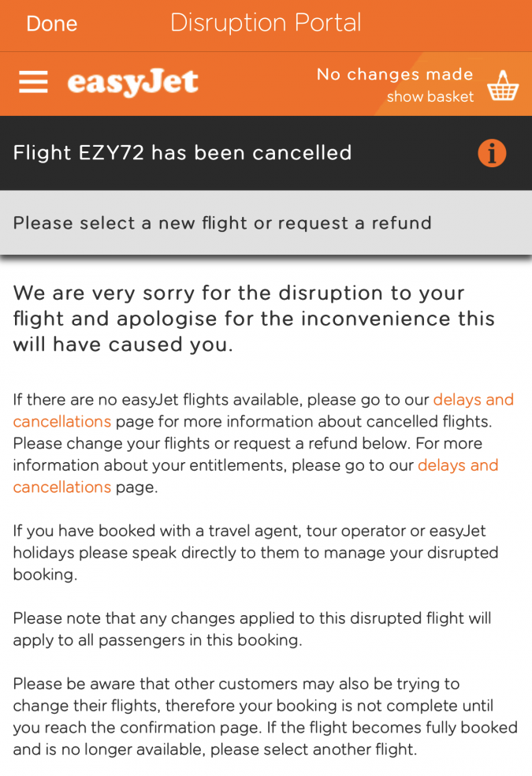Open the hamburger navigation menu
The image size is (532, 776).
pyautogui.click(x=33, y=82)
